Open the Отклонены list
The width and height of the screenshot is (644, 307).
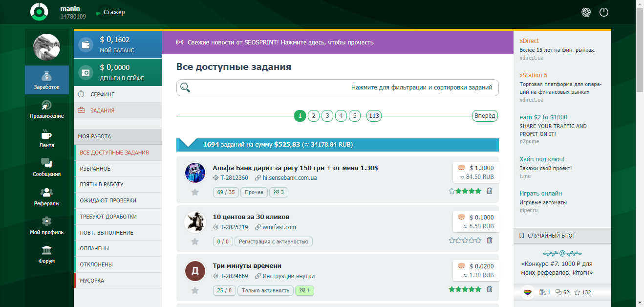point(118,264)
